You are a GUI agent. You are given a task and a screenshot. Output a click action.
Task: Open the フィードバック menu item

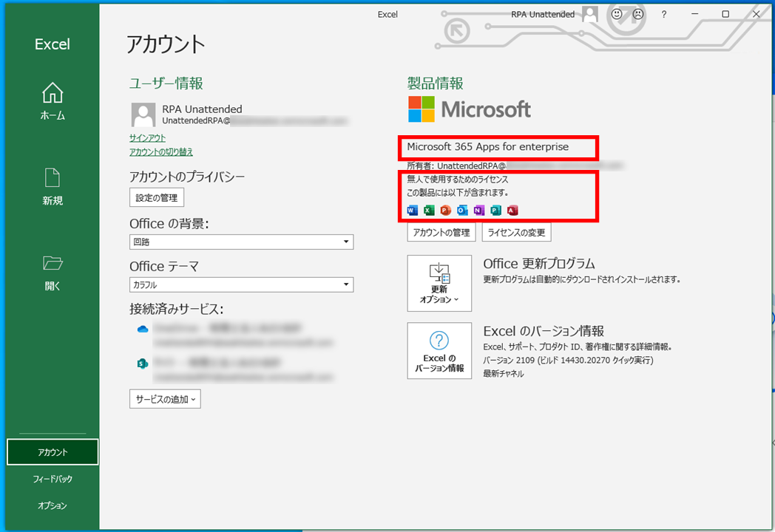tap(53, 479)
